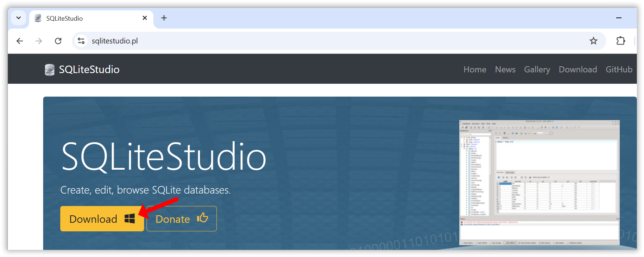Open the Home navigation link
This screenshot has width=644, height=257.
(475, 70)
